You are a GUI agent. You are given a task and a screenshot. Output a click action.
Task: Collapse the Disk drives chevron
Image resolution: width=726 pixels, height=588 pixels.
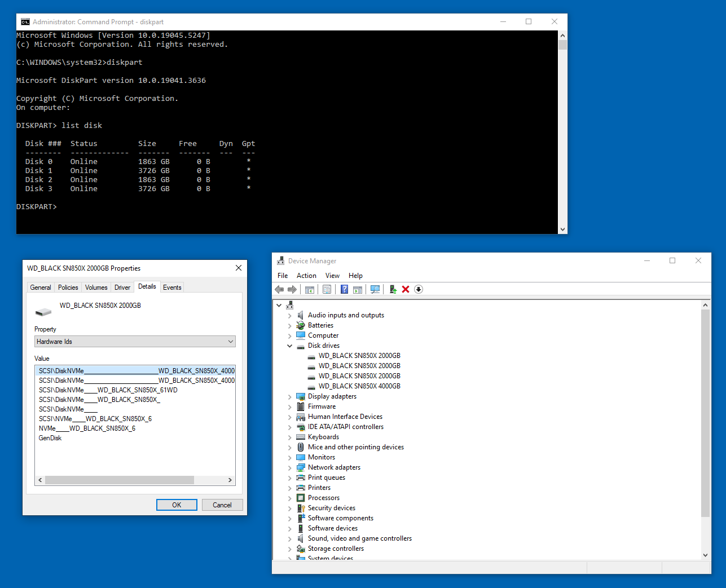(x=289, y=346)
